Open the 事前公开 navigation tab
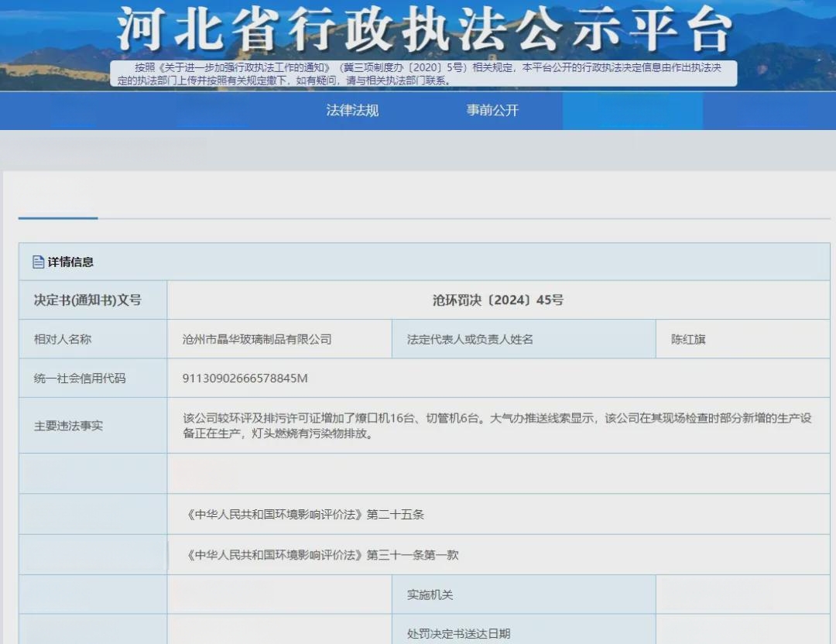 coord(492,111)
